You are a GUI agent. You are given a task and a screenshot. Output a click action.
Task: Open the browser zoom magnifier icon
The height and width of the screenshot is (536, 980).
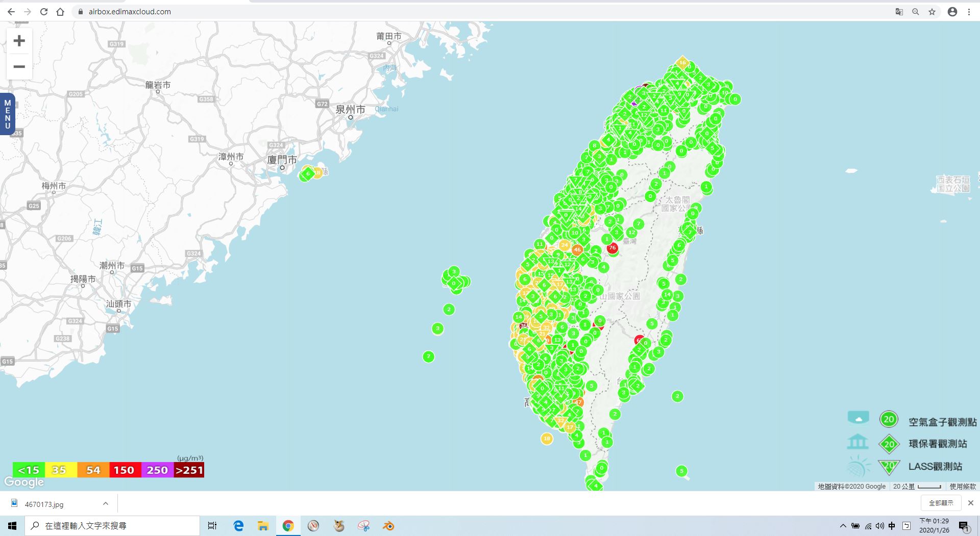(x=916, y=12)
